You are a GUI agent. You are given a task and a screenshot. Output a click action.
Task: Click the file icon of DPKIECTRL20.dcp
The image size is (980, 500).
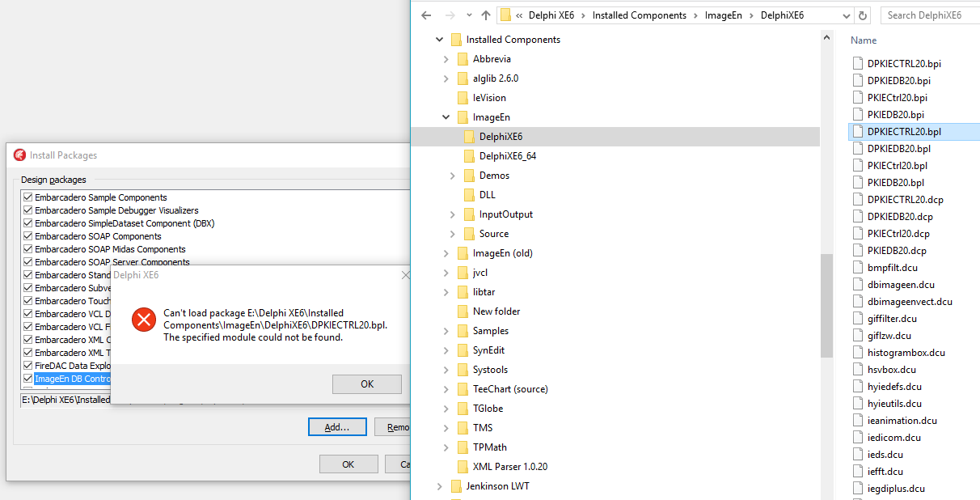(860, 199)
